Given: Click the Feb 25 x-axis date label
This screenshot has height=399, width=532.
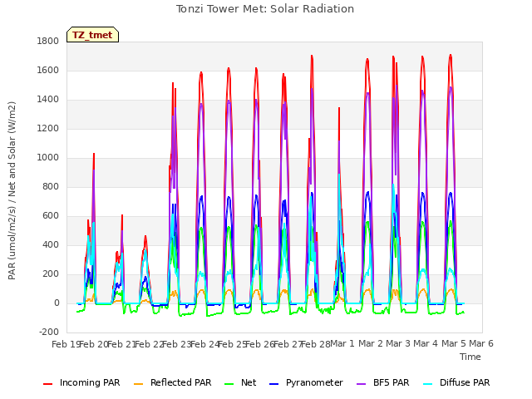Looking at the screenshot, I should 232,344.
